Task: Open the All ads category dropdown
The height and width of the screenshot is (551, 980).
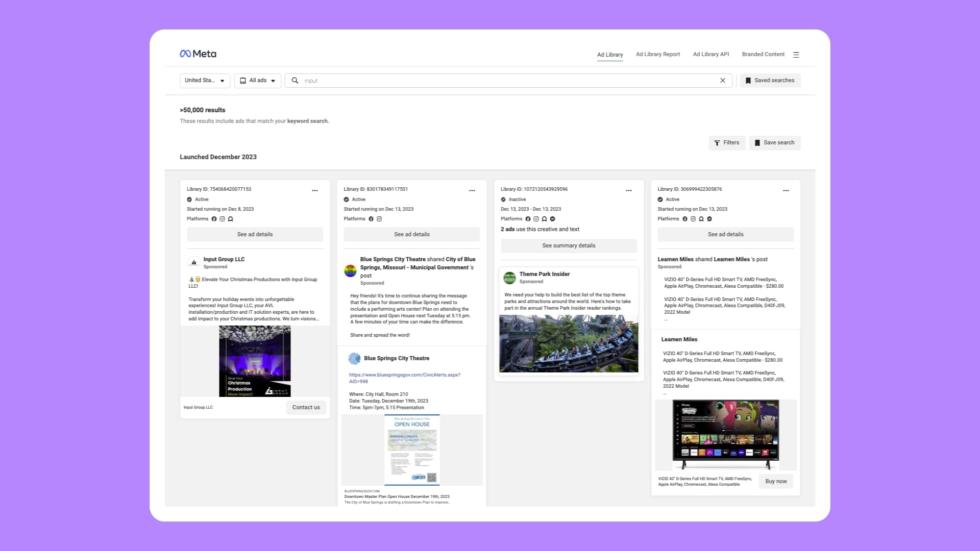Action: pos(257,80)
